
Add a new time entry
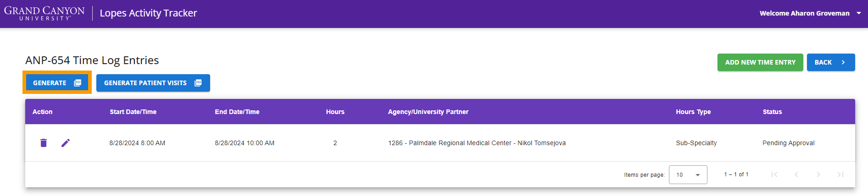pos(760,62)
